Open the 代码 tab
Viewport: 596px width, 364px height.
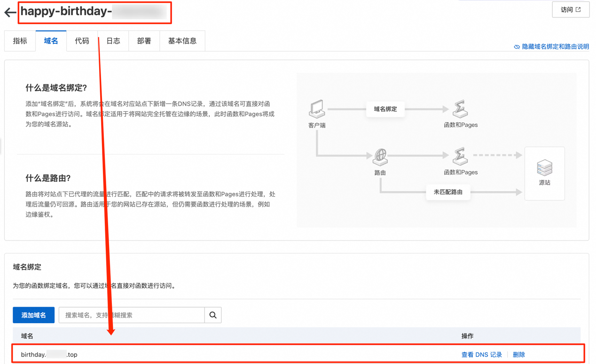pyautogui.click(x=82, y=41)
